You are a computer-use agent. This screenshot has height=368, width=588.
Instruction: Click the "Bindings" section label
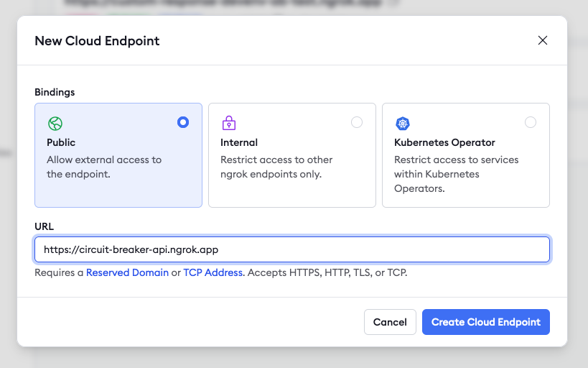[x=55, y=92]
